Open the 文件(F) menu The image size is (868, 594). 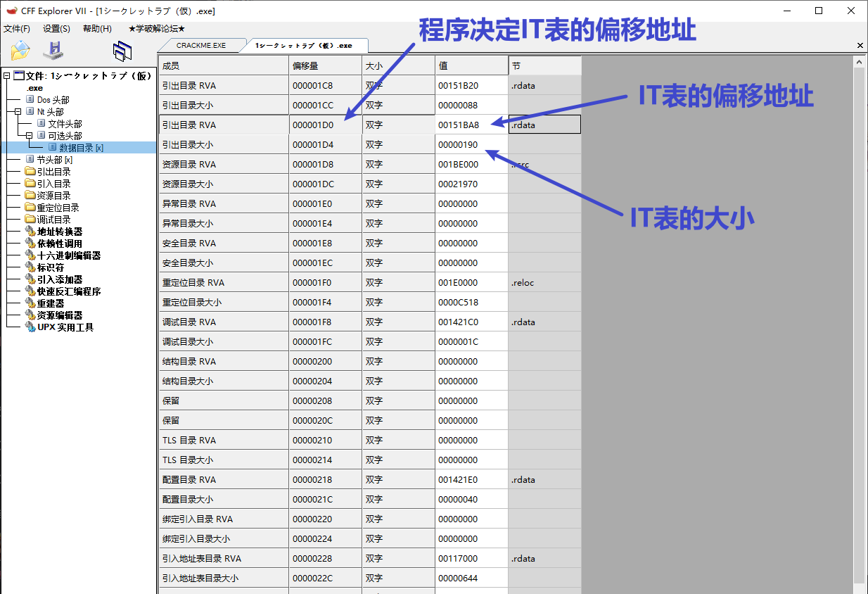[17, 29]
